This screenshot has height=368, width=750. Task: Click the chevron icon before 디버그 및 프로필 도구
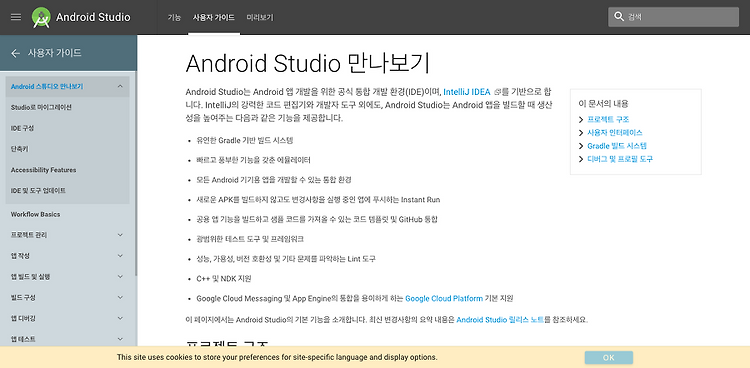(581, 159)
